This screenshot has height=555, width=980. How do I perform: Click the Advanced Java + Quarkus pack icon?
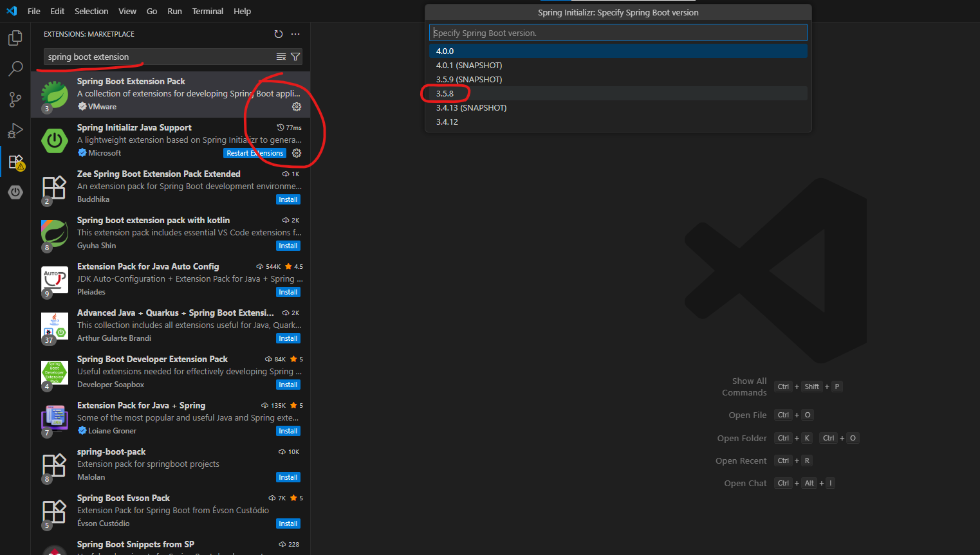click(55, 326)
